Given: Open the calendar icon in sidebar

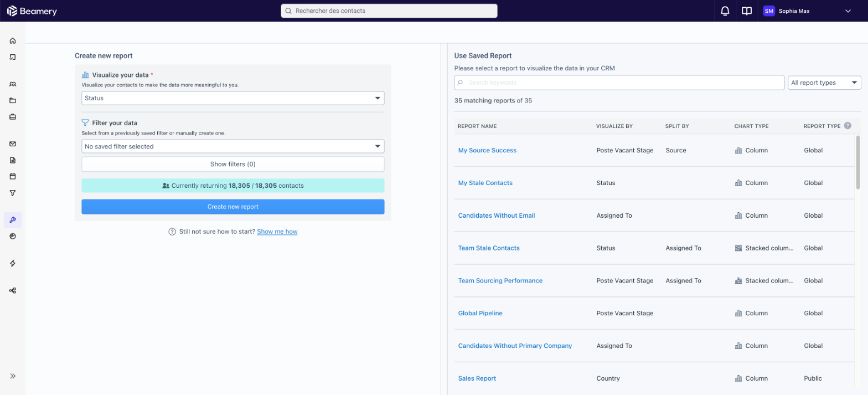Looking at the screenshot, I should [x=13, y=176].
